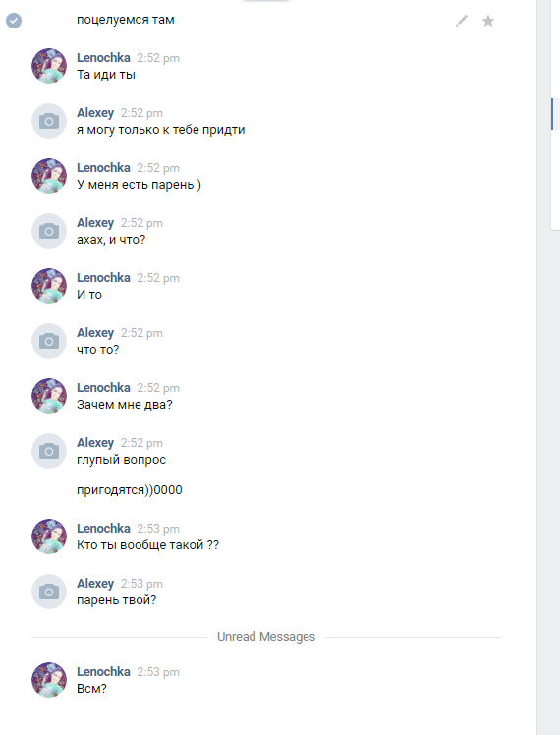The width and height of the screenshot is (560, 735).
Task: Click Lenochka's name above "Кто ты вообще такой ??"
Action: 103,528
